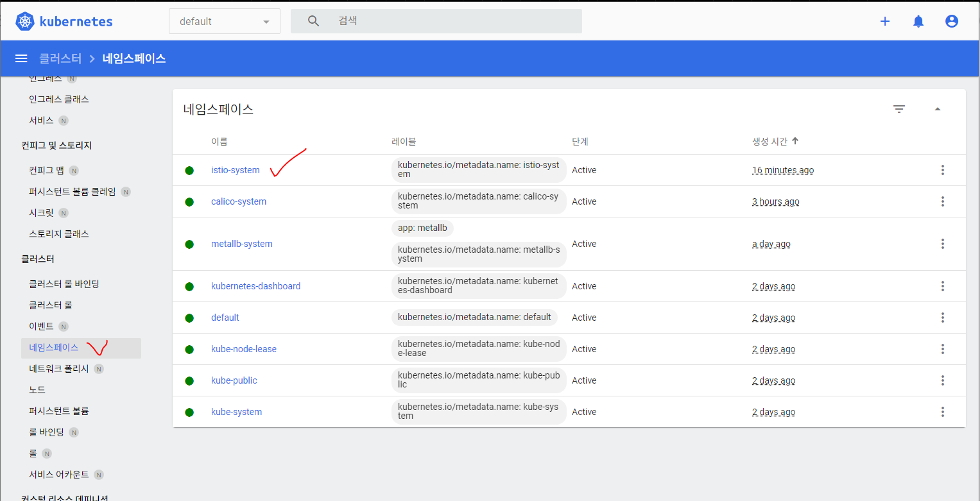Click green status dot of kube-system
The height and width of the screenshot is (501, 980).
[189, 412]
